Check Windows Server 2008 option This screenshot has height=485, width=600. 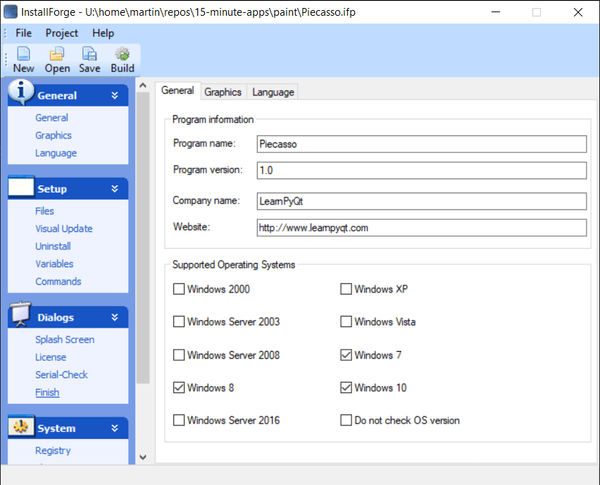(179, 355)
